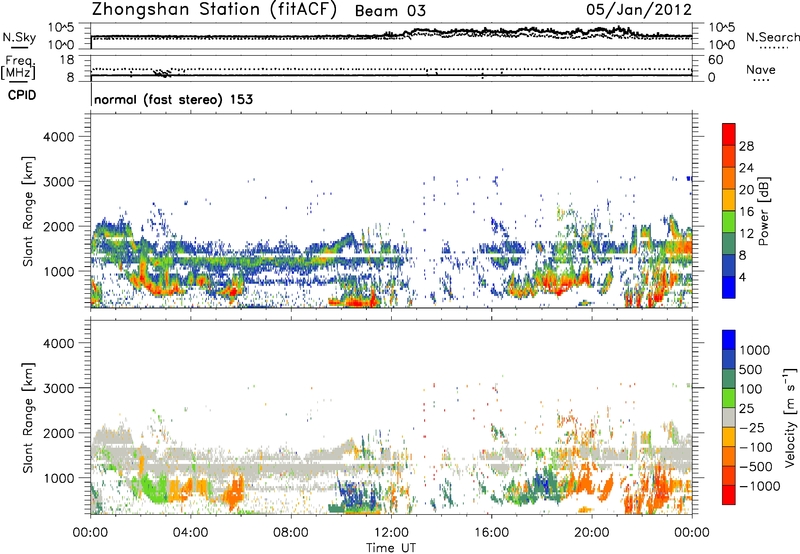Click the '16:00' time tick label
This screenshot has width=800, height=554.
pos(491,533)
